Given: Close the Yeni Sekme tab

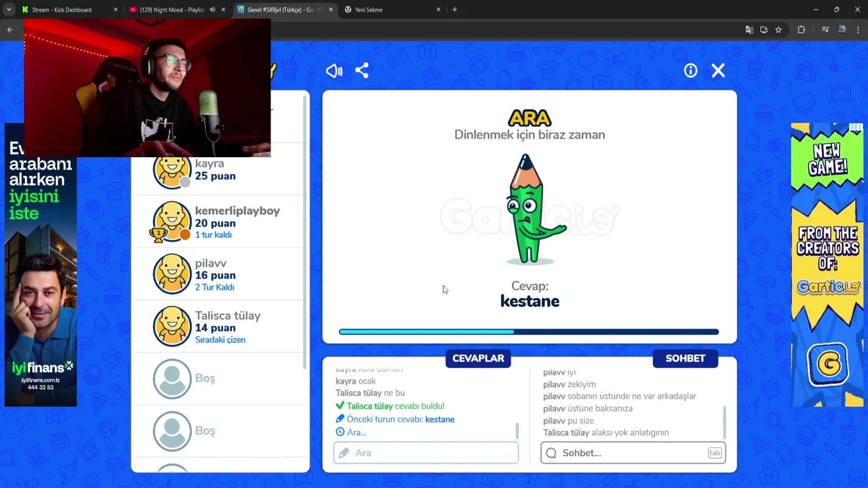Looking at the screenshot, I should coord(439,9).
